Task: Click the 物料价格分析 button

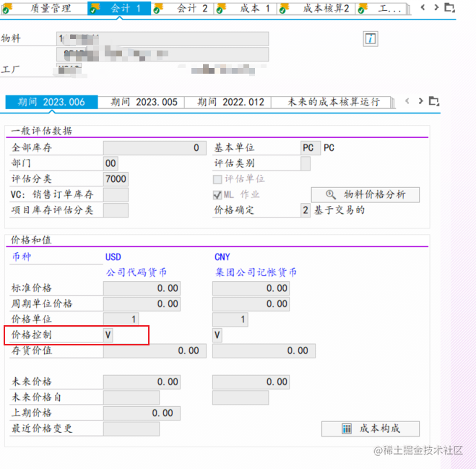Action: coord(365,194)
